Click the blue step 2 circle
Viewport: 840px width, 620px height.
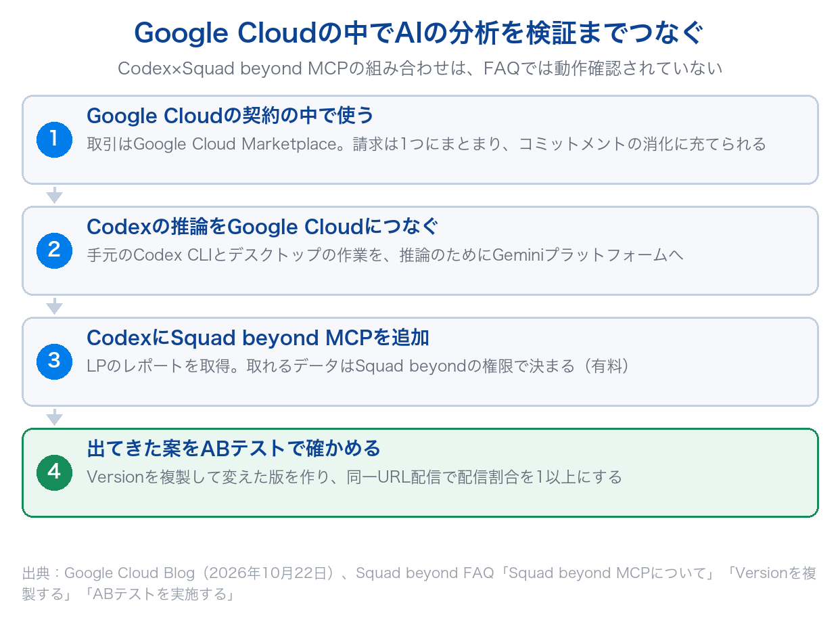54,250
